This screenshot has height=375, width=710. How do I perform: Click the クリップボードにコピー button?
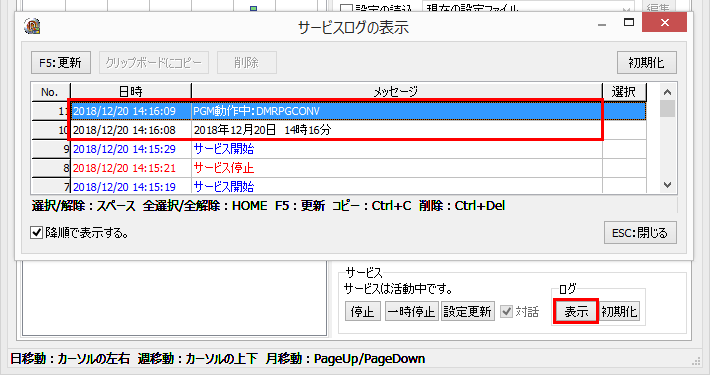154,62
